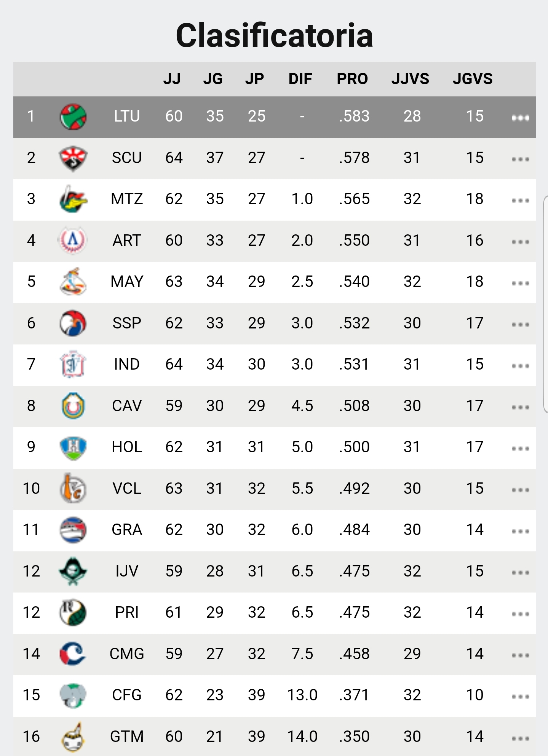Open the CMG team name link
This screenshot has height=756, width=548.
pyautogui.click(x=127, y=654)
